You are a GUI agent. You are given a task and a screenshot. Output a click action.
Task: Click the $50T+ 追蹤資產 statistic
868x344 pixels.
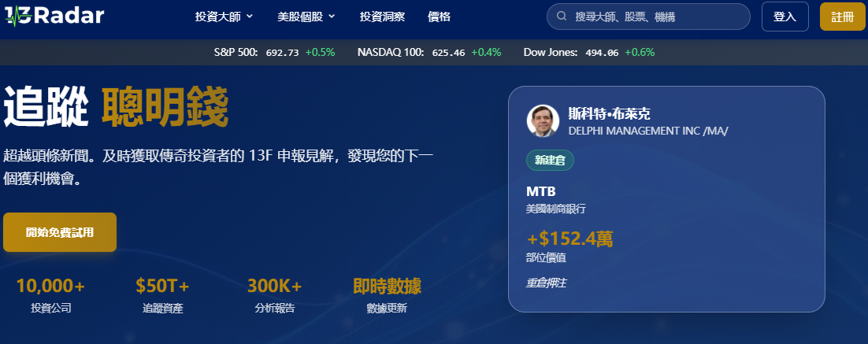pos(163,296)
